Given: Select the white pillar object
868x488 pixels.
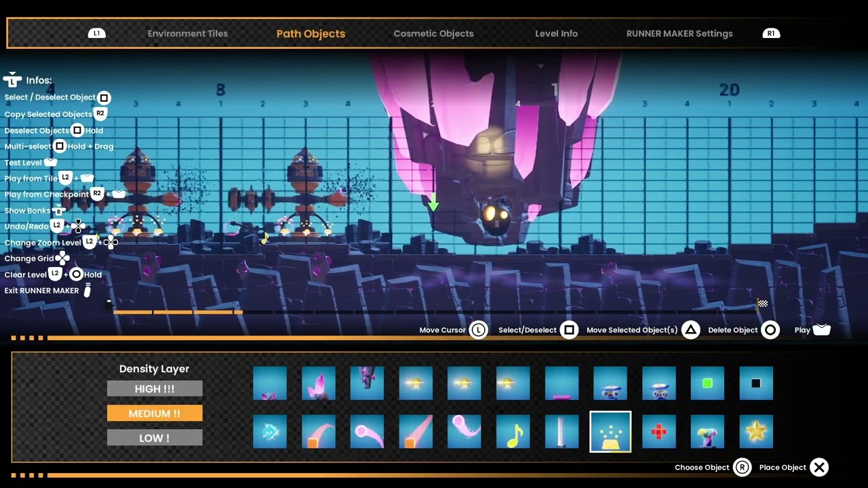Looking at the screenshot, I should pos(562,432).
